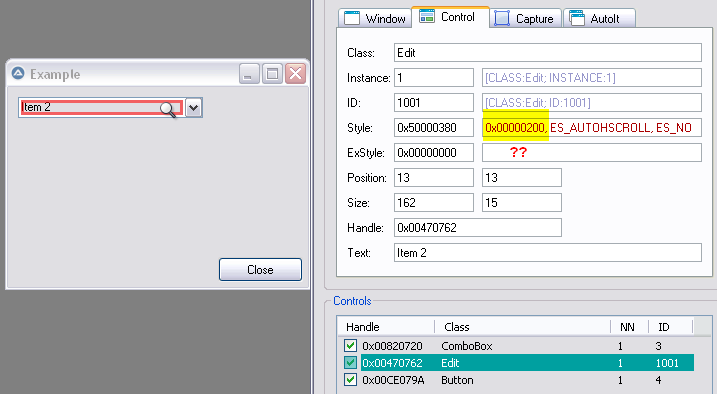Sort by the Class column header
The height and width of the screenshot is (394, 717).
[x=522, y=327]
